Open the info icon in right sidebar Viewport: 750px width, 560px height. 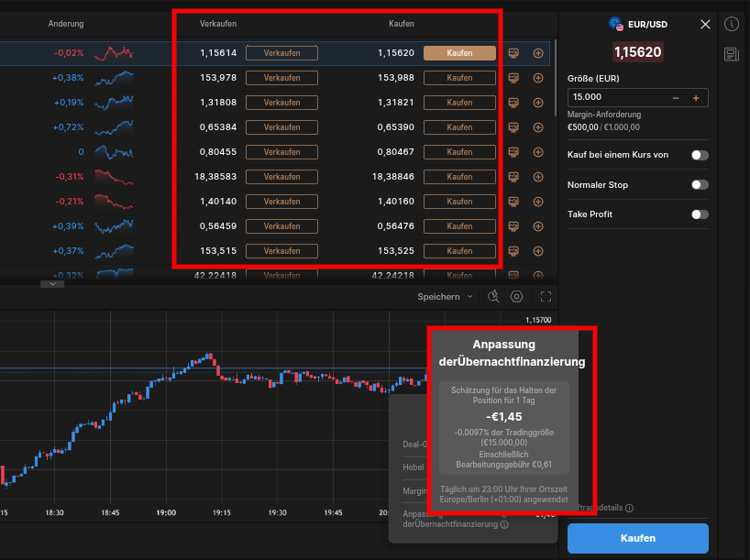[731, 25]
